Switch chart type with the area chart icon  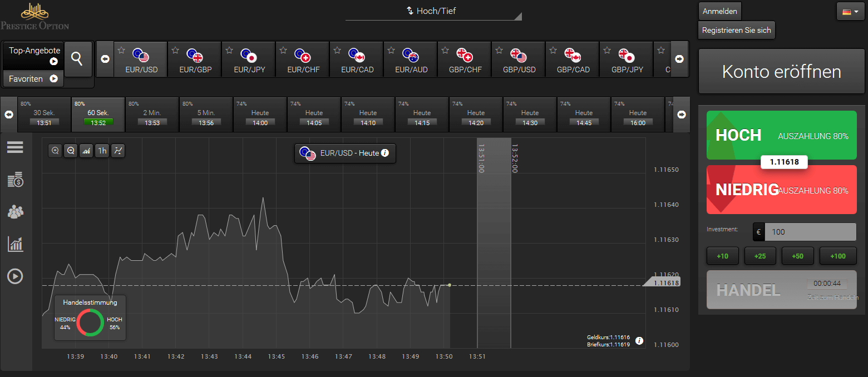[86, 150]
